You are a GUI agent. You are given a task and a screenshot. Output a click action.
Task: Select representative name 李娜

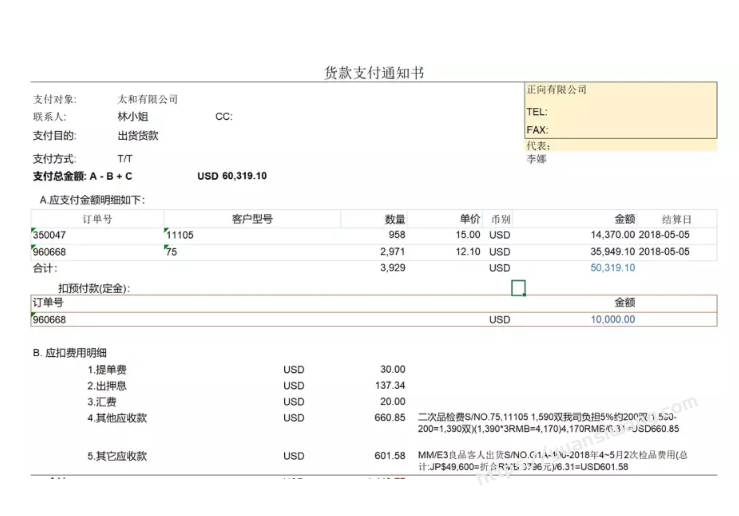(536, 159)
